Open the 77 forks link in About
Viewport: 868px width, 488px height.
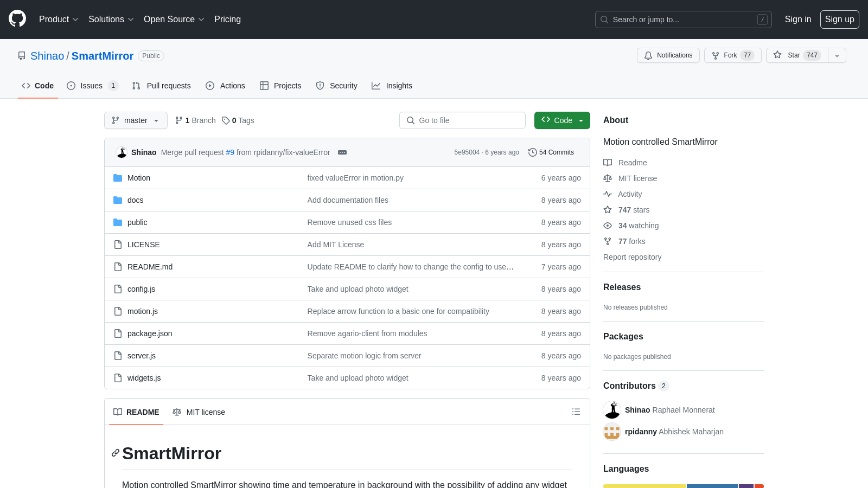631,241
